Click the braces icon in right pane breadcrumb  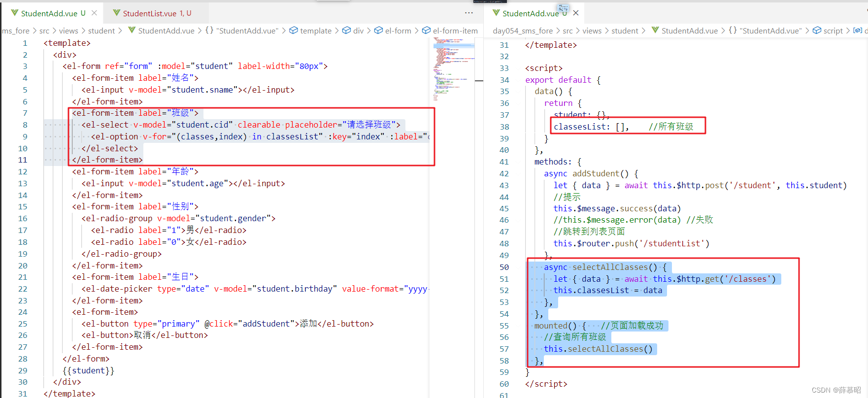(733, 31)
